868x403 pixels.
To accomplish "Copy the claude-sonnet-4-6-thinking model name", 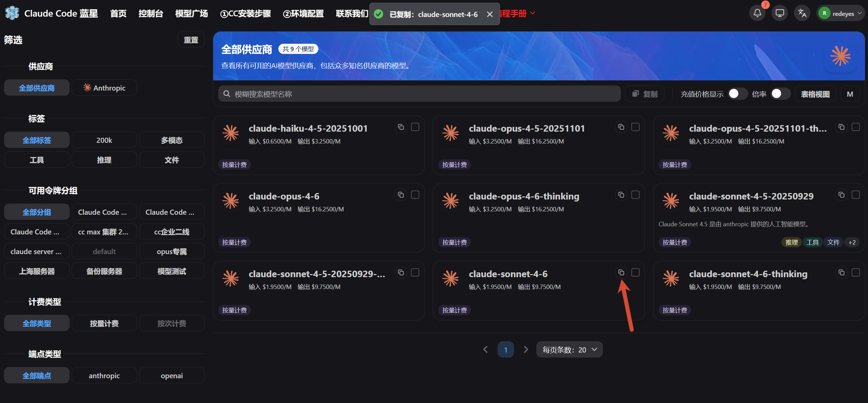I will [x=841, y=272].
